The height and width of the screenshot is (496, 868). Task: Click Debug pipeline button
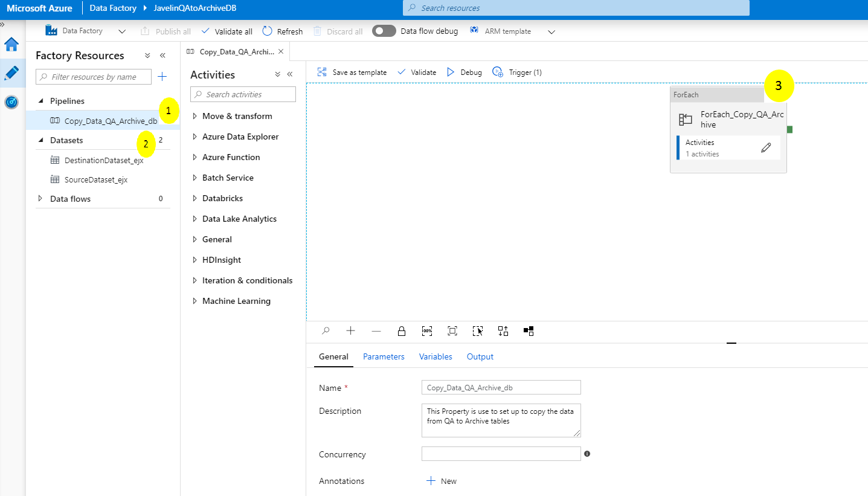coord(464,72)
